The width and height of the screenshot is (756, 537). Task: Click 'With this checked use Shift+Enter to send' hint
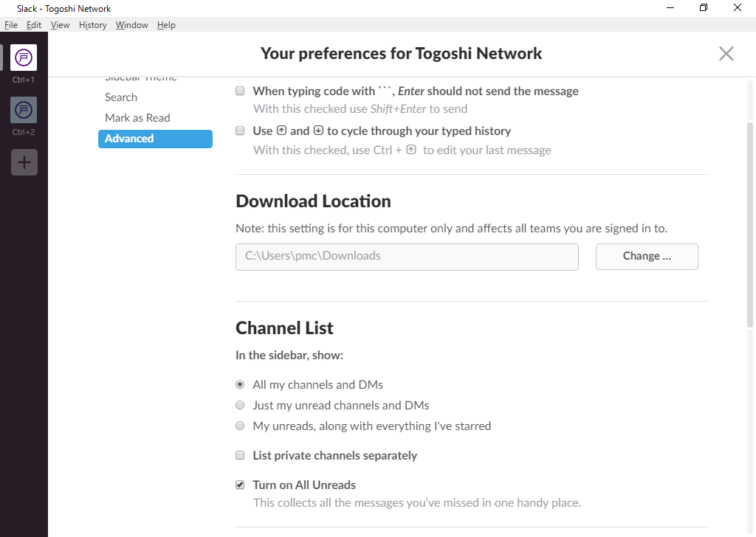click(x=360, y=109)
